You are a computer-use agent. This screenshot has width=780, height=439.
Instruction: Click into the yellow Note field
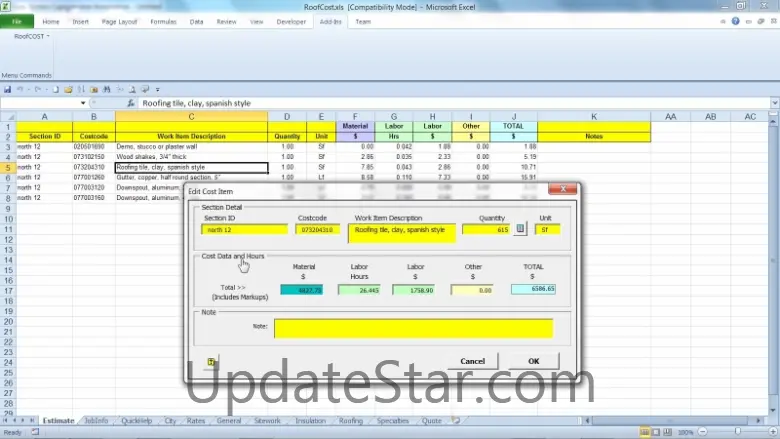413,328
